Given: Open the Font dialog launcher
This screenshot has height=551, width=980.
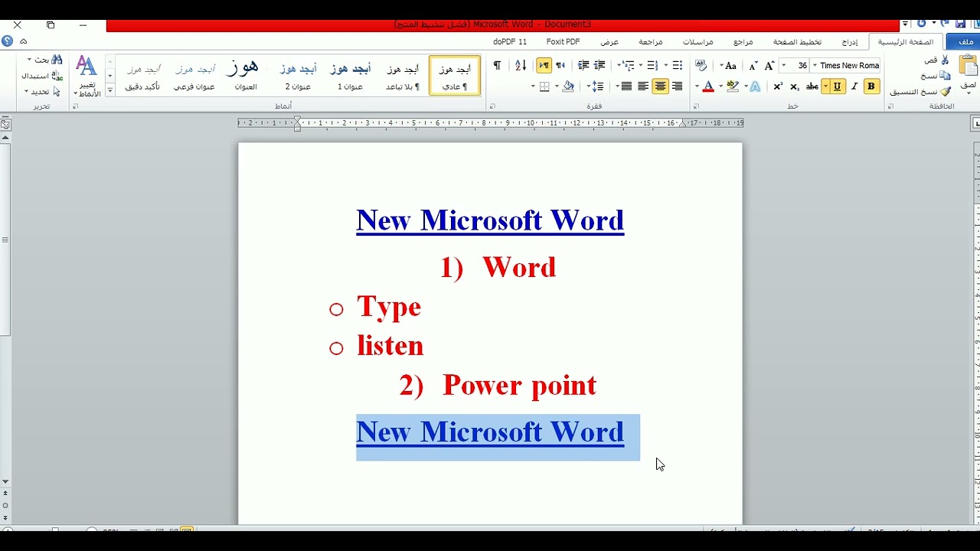Looking at the screenshot, I should click(695, 106).
